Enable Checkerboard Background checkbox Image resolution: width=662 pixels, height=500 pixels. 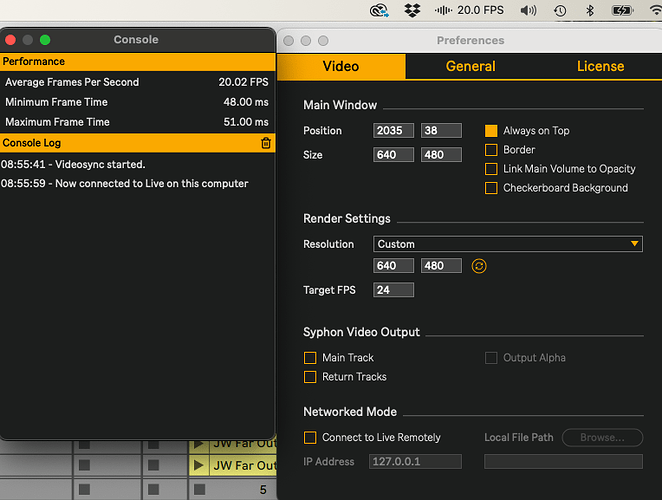[491, 188]
